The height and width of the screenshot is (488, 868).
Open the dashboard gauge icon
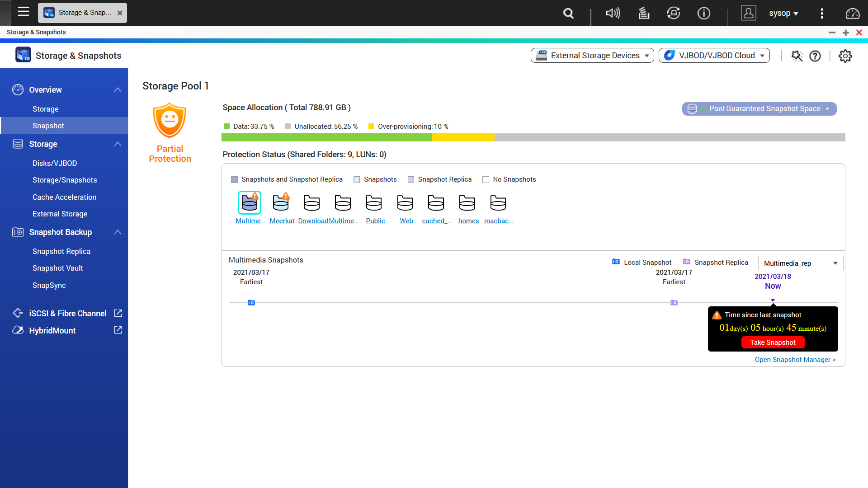click(852, 14)
